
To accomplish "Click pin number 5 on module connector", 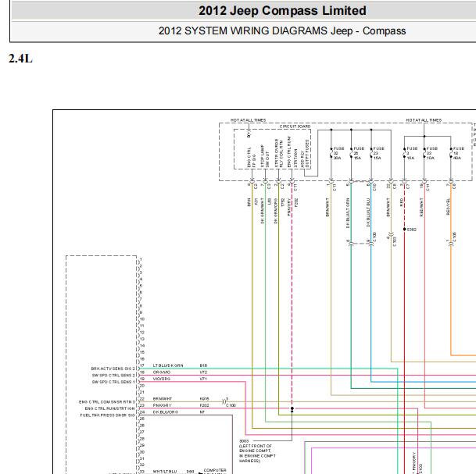I will (x=141, y=286).
